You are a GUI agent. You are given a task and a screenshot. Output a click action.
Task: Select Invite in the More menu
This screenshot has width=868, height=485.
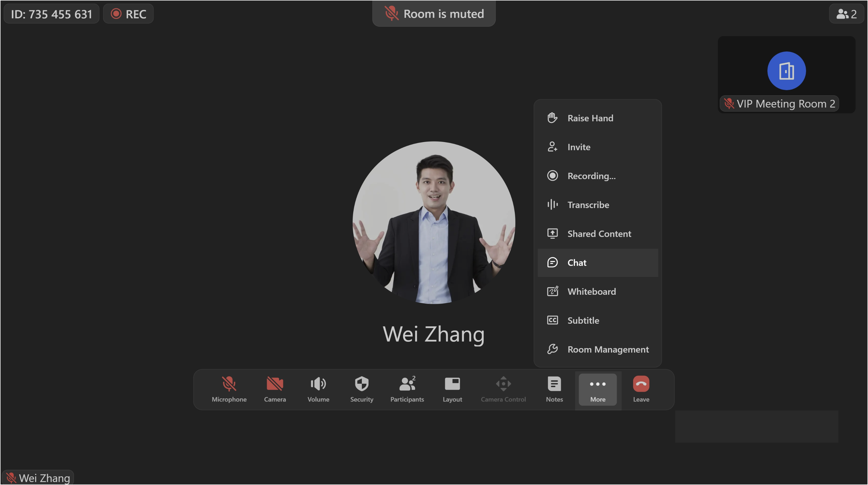[x=598, y=147]
